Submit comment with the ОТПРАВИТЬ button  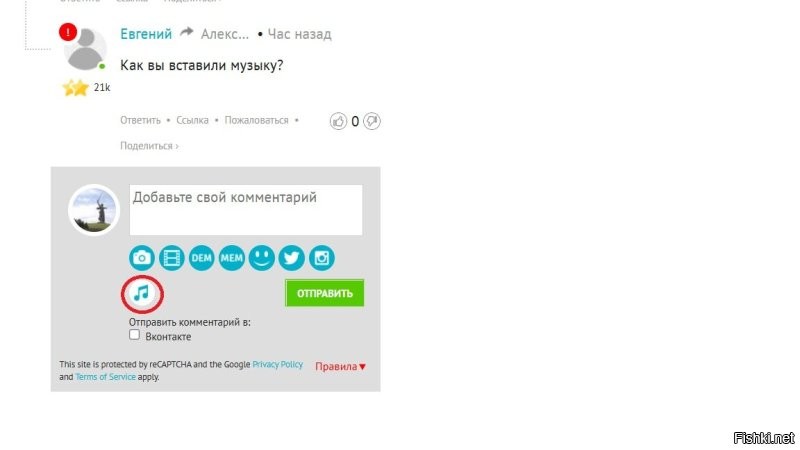click(324, 293)
